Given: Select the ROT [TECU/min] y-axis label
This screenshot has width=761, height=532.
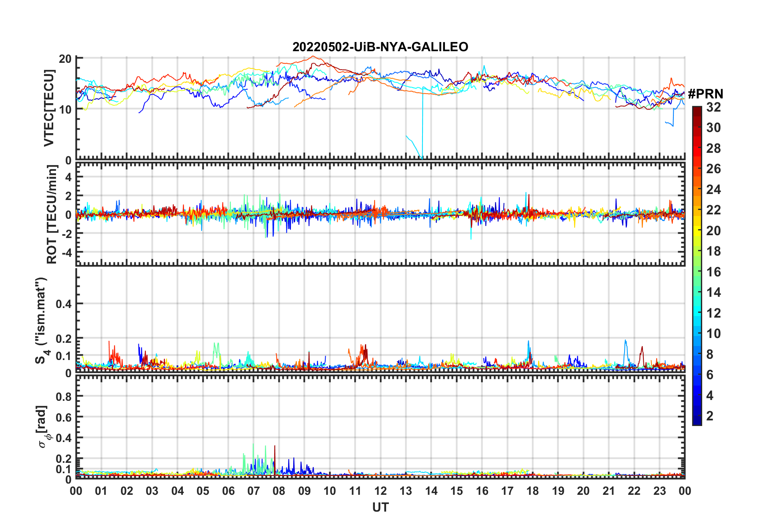Looking at the screenshot, I should tap(52, 214).
